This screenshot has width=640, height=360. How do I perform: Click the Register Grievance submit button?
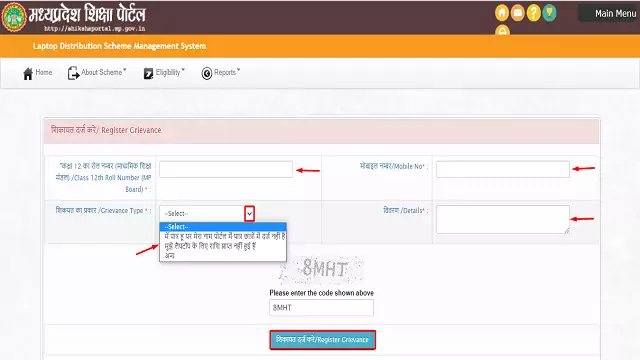(x=322, y=340)
